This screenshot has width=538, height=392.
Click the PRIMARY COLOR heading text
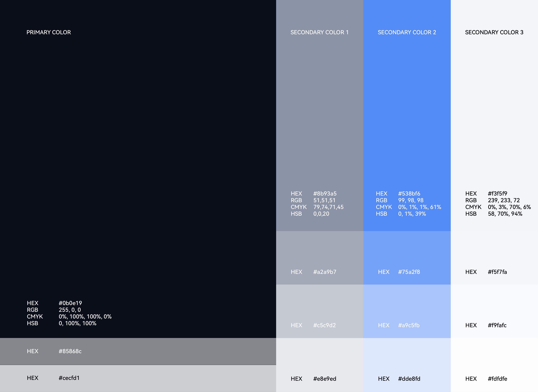49,32
